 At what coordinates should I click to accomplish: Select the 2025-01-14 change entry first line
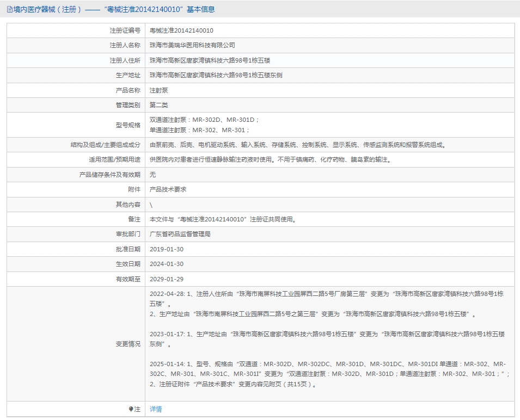coord(328,364)
